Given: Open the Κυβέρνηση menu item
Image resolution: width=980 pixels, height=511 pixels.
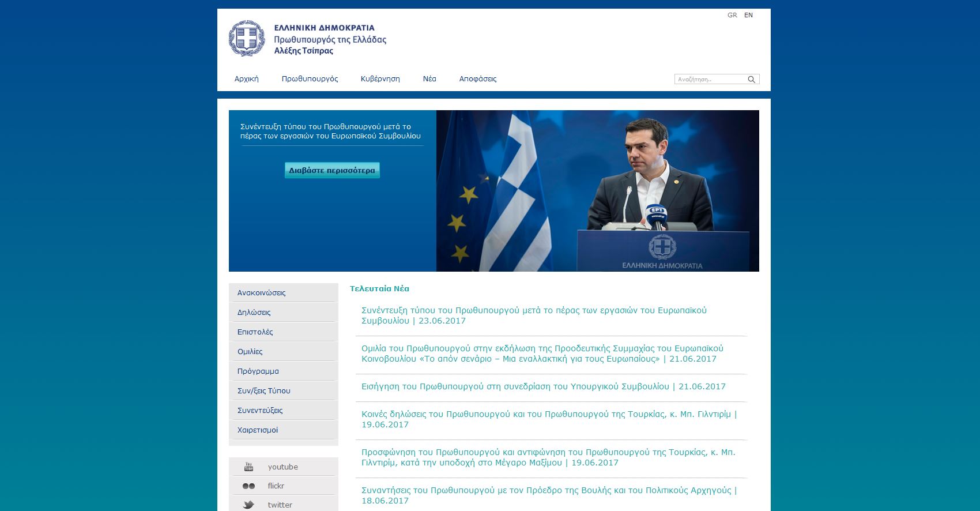Looking at the screenshot, I should coord(380,79).
